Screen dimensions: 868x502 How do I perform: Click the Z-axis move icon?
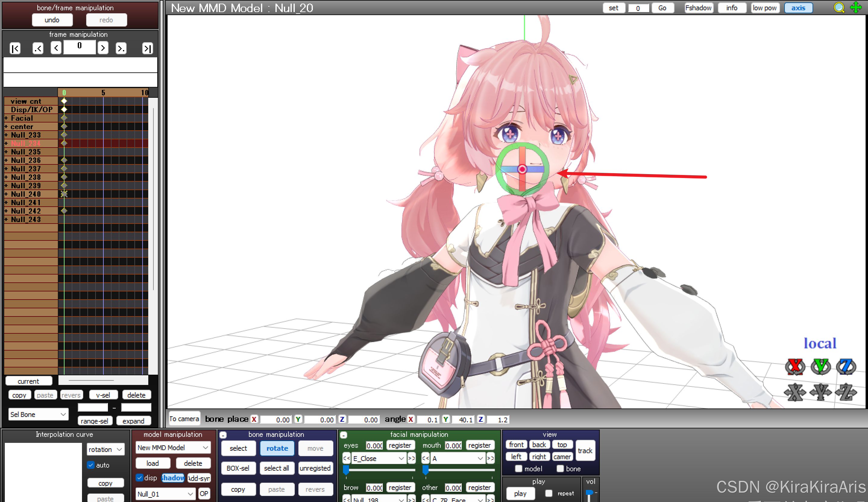coord(846,392)
